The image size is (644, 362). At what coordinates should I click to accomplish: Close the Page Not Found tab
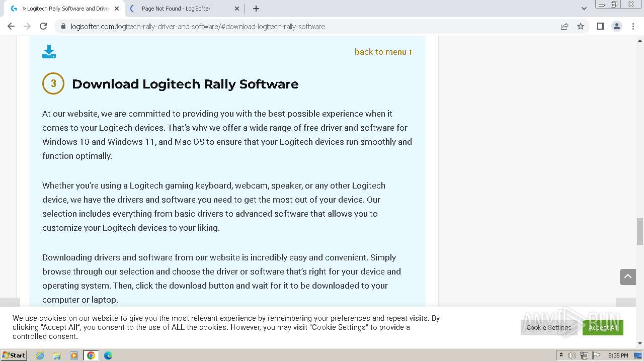pos(237,9)
